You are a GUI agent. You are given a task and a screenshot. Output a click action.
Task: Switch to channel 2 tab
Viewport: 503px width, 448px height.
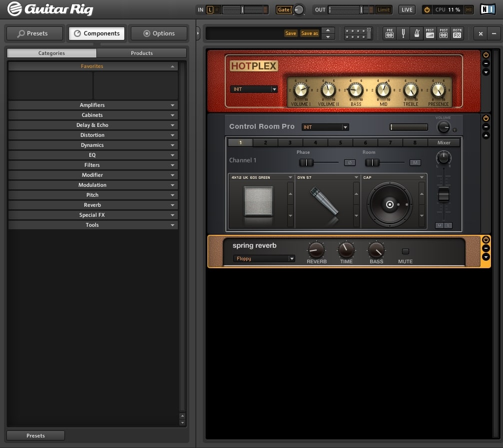(x=265, y=142)
